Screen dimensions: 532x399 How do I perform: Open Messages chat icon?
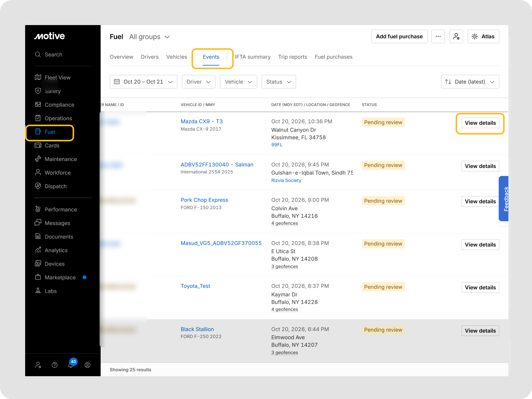tap(38, 223)
